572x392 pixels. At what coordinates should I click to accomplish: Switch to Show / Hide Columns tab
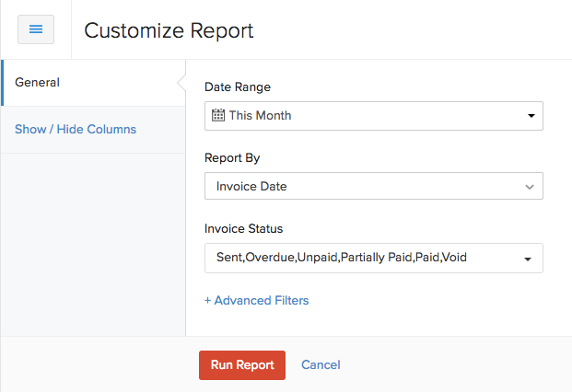pyautogui.click(x=76, y=130)
